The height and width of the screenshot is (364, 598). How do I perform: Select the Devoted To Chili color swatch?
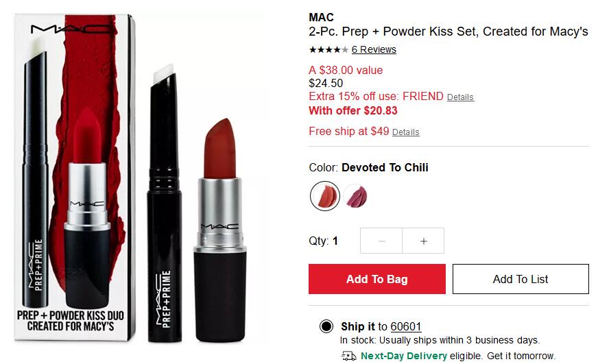325,196
